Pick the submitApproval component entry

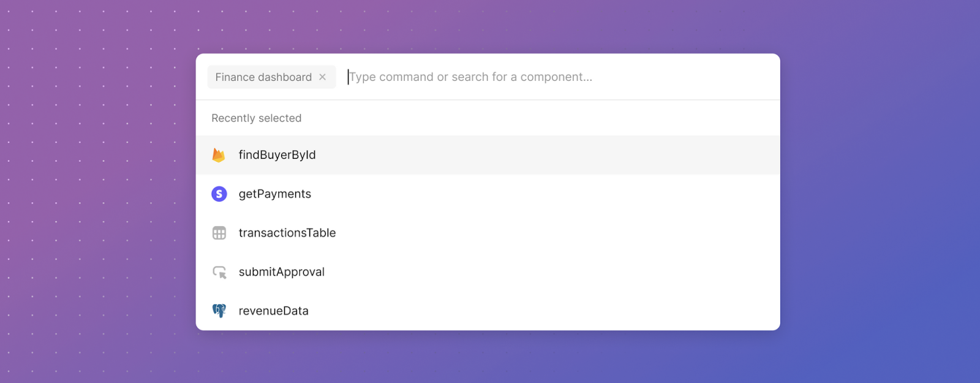(x=281, y=272)
